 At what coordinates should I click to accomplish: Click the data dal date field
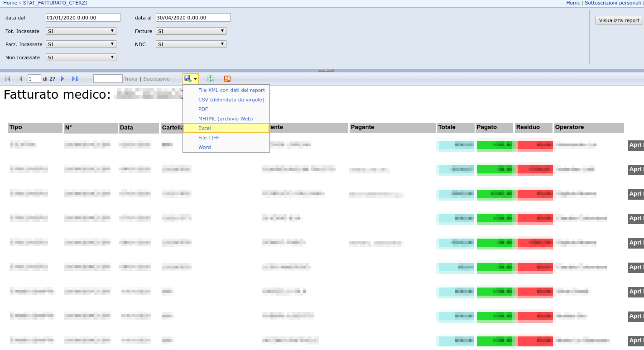click(83, 18)
